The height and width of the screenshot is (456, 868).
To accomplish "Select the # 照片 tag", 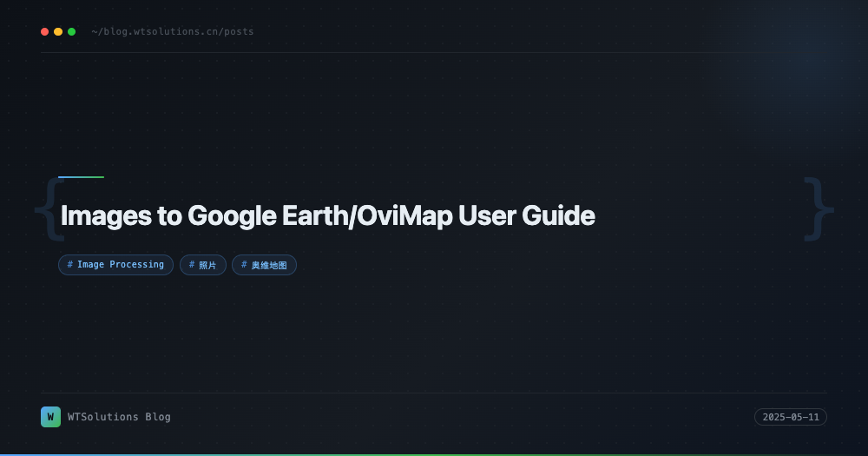I will pyautogui.click(x=203, y=265).
